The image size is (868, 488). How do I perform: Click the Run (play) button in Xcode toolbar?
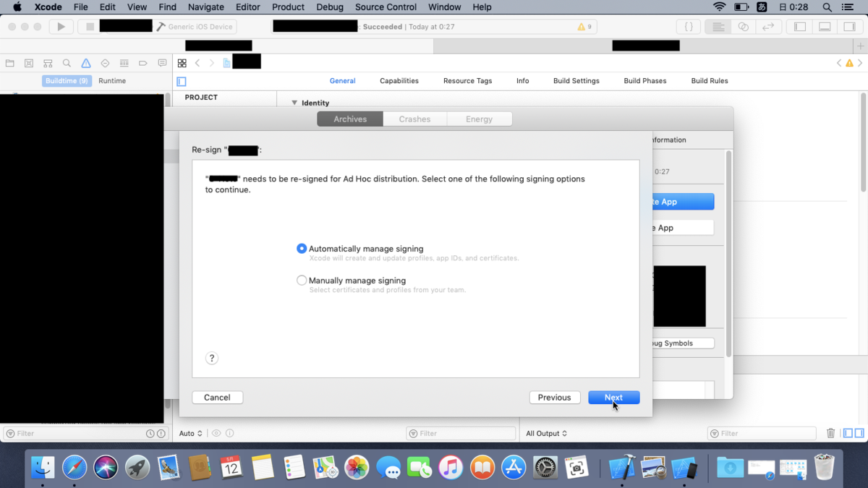[61, 27]
